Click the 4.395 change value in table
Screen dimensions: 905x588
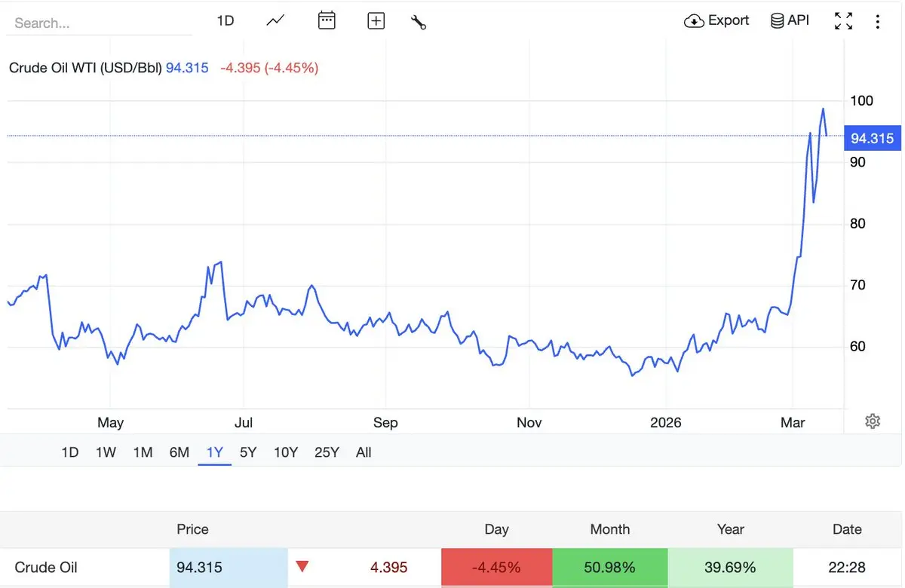click(388, 567)
